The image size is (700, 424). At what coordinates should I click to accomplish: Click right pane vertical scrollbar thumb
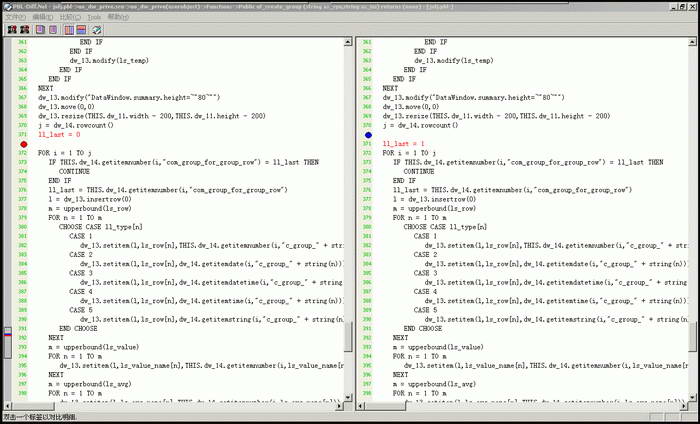coord(692,336)
